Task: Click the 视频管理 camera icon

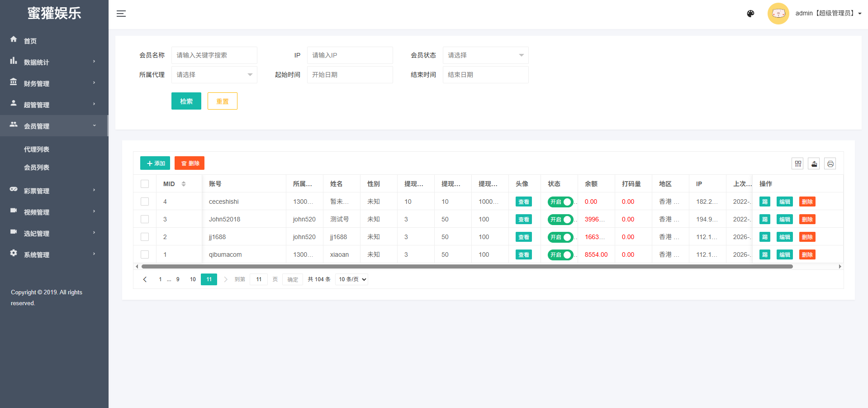Action: point(14,211)
